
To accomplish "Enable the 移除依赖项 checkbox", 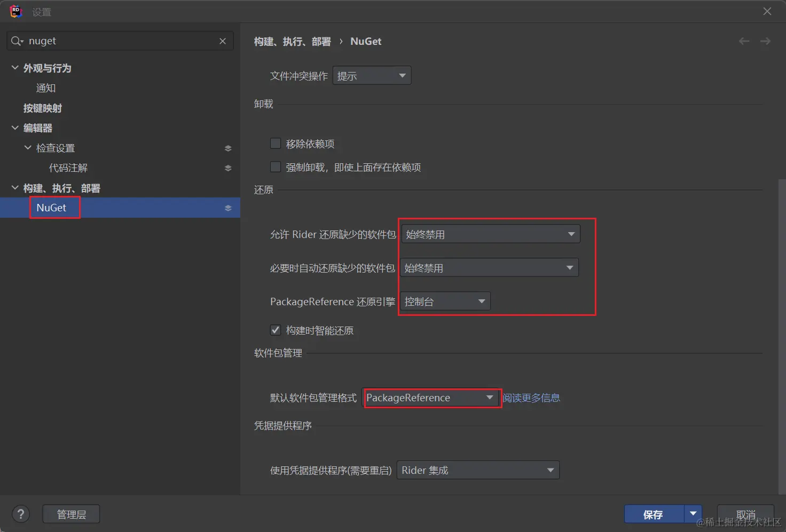I will (x=276, y=143).
